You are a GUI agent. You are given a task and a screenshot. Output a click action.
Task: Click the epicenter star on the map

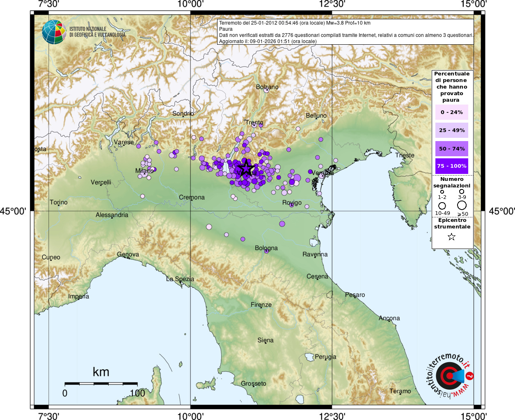(245, 168)
